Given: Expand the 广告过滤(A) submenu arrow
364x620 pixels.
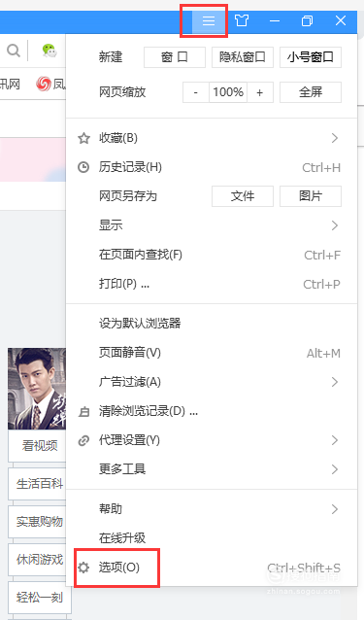Looking at the screenshot, I should [335, 382].
